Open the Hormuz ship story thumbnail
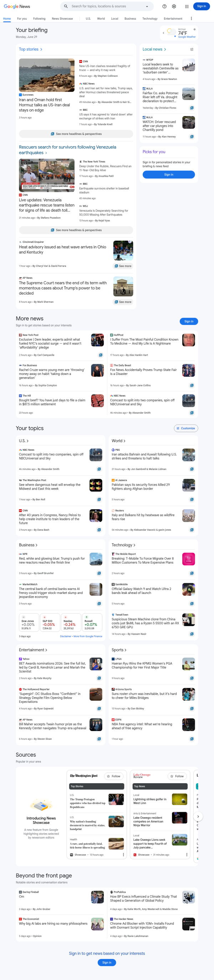This screenshot has height=980, width=214. pyautogui.click(x=47, y=75)
